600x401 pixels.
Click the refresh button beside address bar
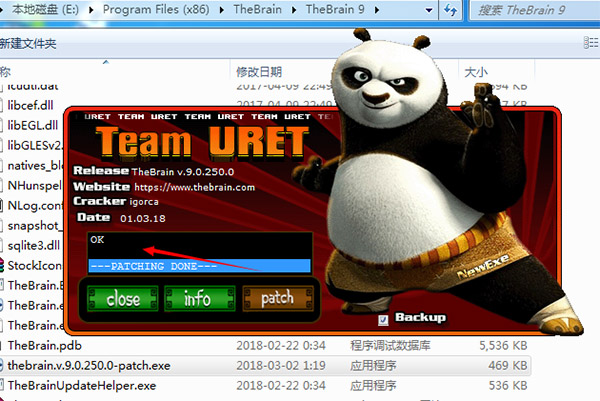point(450,10)
